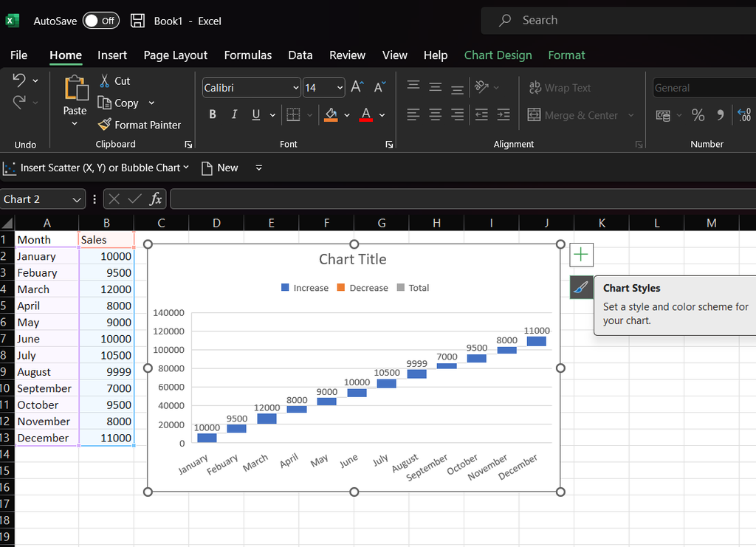The image size is (756, 547).
Task: Click the Format Painter brush icon
Action: 105,125
